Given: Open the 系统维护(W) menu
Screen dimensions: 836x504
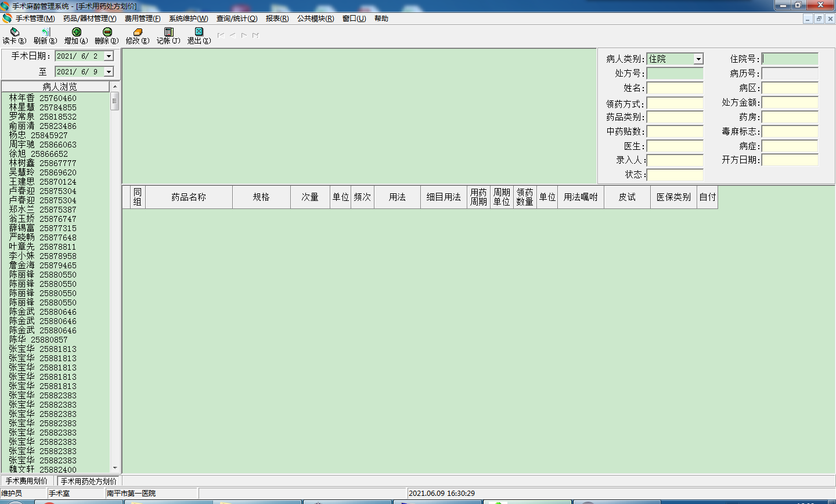Looking at the screenshot, I should (x=189, y=19).
